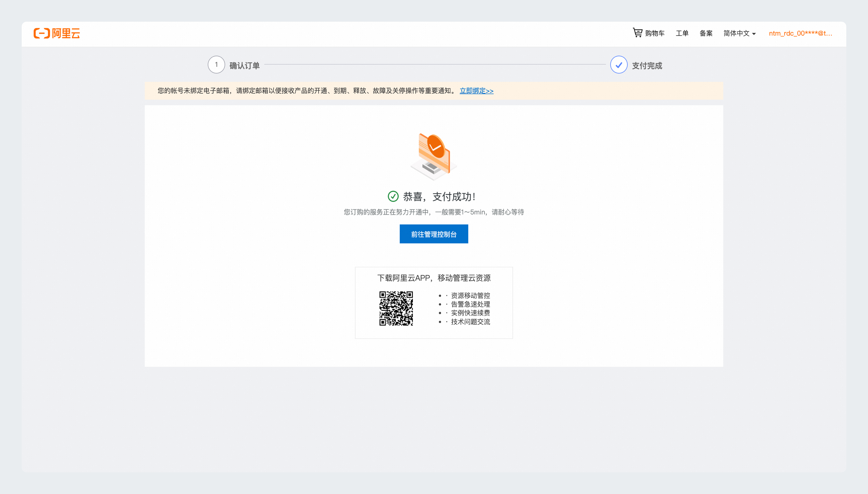This screenshot has width=868, height=494.
Task: Open 购物车 in the header
Action: (x=655, y=33)
